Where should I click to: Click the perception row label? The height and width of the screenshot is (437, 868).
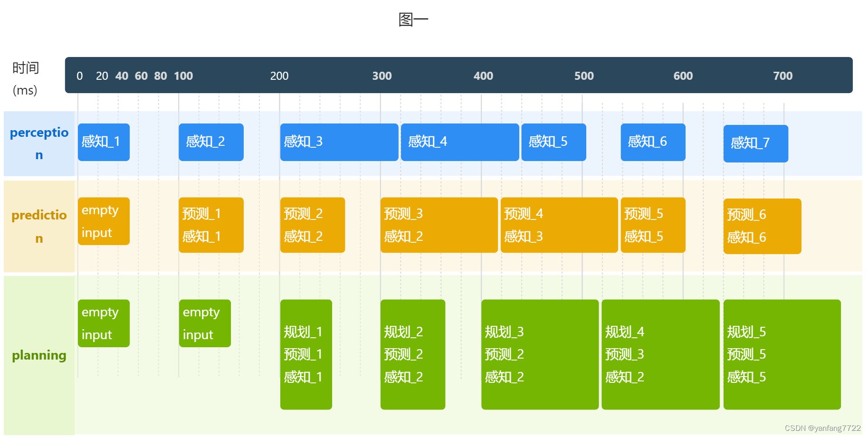(x=39, y=143)
